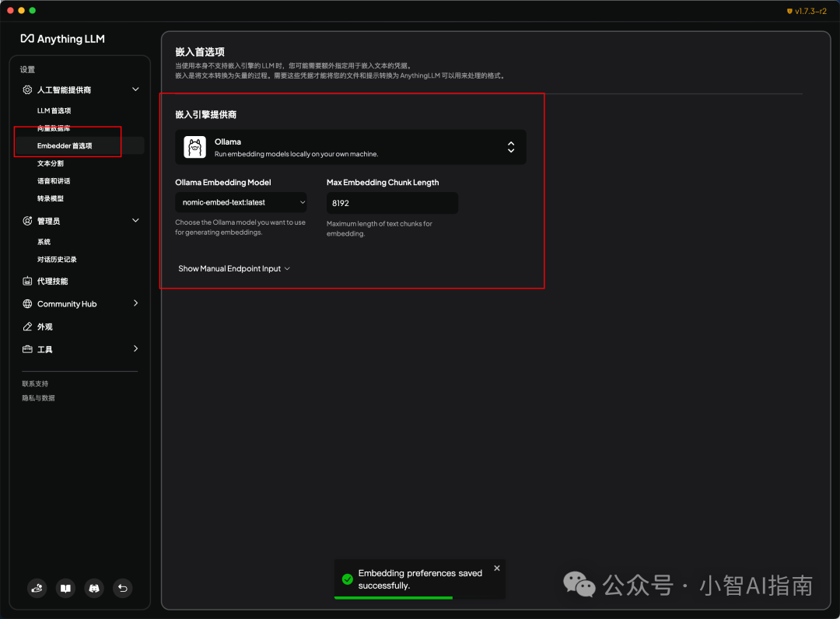Viewport: 840px width, 619px height.
Task: Open the Ollama embedding provider selector
Action: tap(350, 147)
